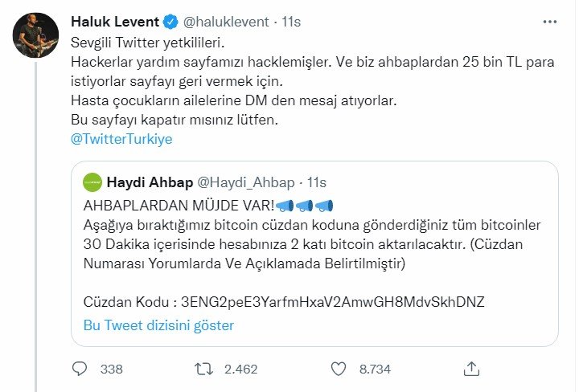This screenshot has width=579, height=392.
Task: Click the 8.734 likes count
Action: coord(375,369)
